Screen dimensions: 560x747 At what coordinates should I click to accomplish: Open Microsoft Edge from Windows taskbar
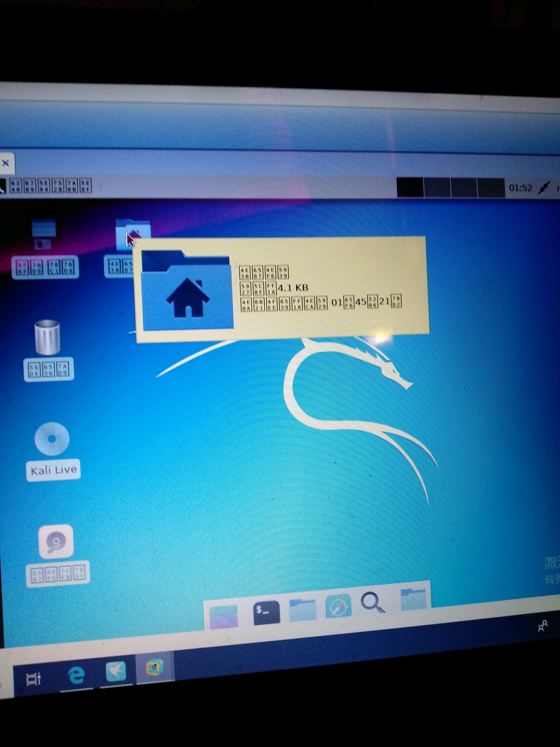(76, 675)
